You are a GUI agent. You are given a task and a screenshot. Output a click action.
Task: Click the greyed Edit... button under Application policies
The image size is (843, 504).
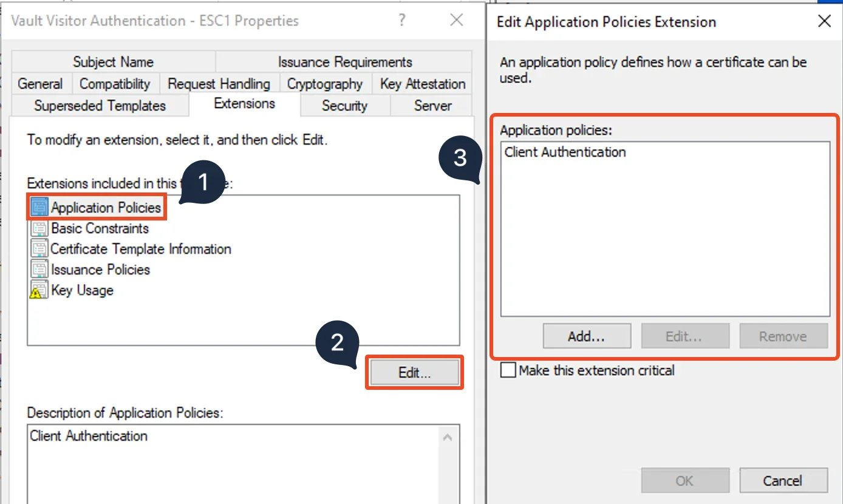tap(684, 336)
